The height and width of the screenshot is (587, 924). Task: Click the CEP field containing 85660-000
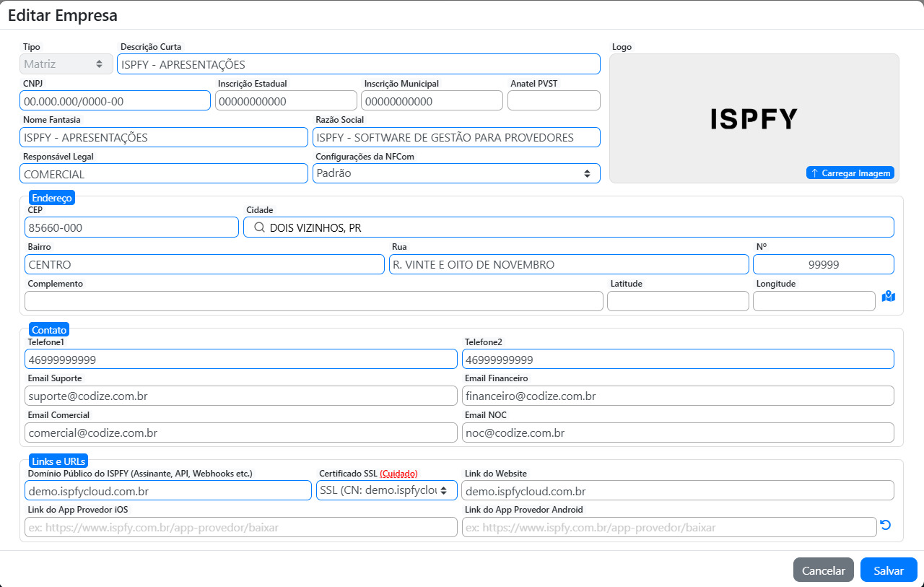(x=131, y=227)
